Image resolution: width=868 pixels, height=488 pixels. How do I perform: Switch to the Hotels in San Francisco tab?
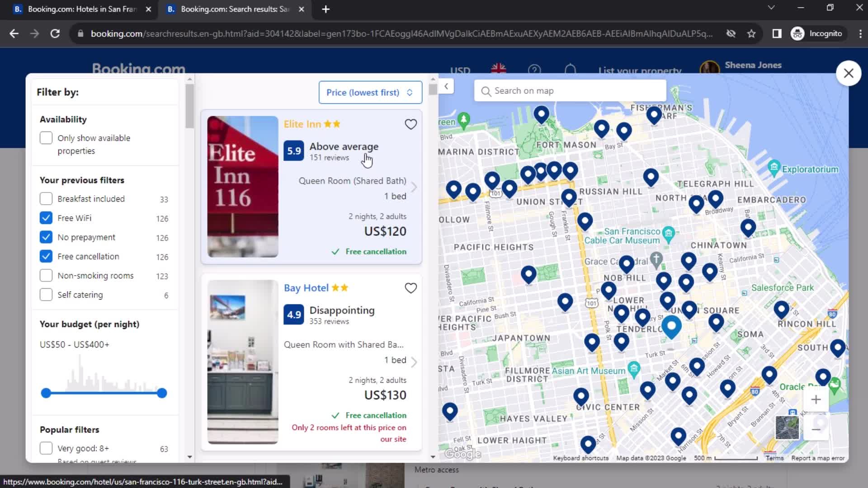pos(82,9)
